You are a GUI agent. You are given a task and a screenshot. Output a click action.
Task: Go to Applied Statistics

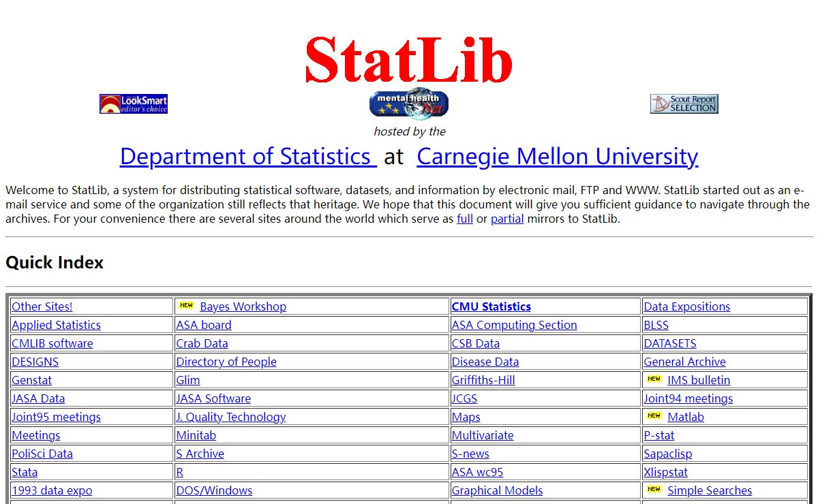point(56,325)
